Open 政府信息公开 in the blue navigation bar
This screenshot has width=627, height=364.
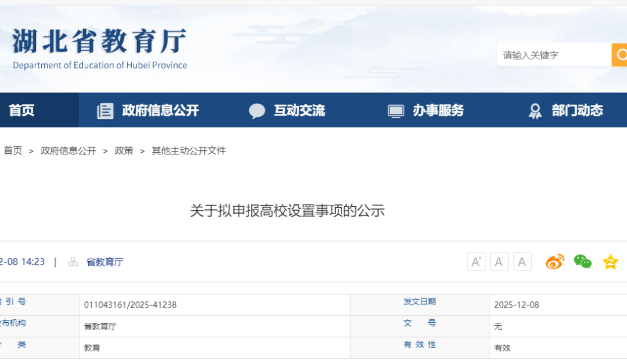click(x=160, y=110)
